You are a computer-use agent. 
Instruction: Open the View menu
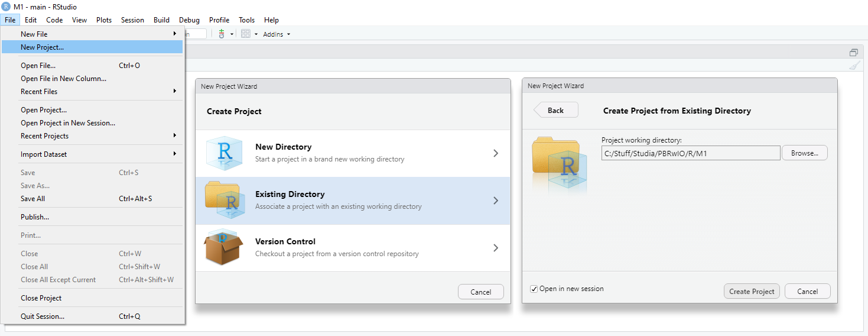pos(79,20)
